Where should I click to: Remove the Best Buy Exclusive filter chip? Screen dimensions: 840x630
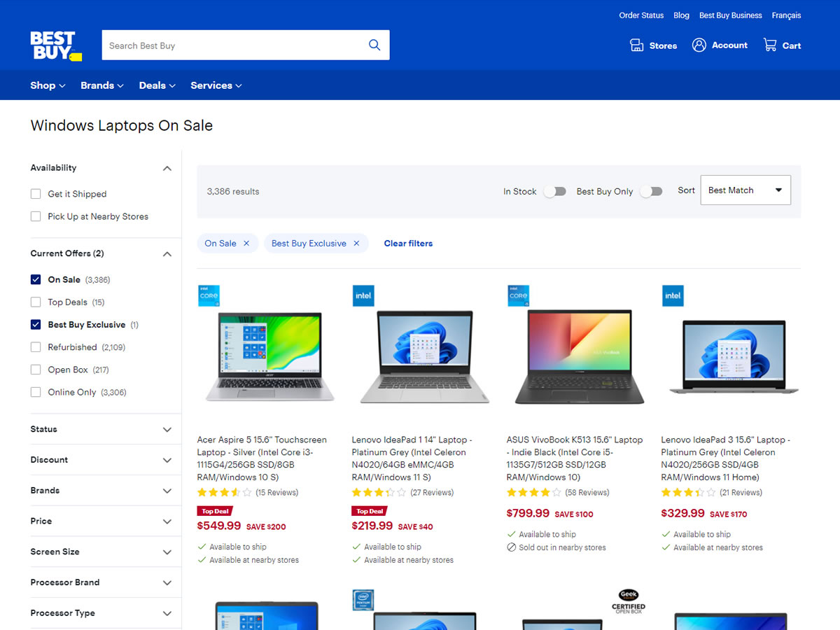356,244
